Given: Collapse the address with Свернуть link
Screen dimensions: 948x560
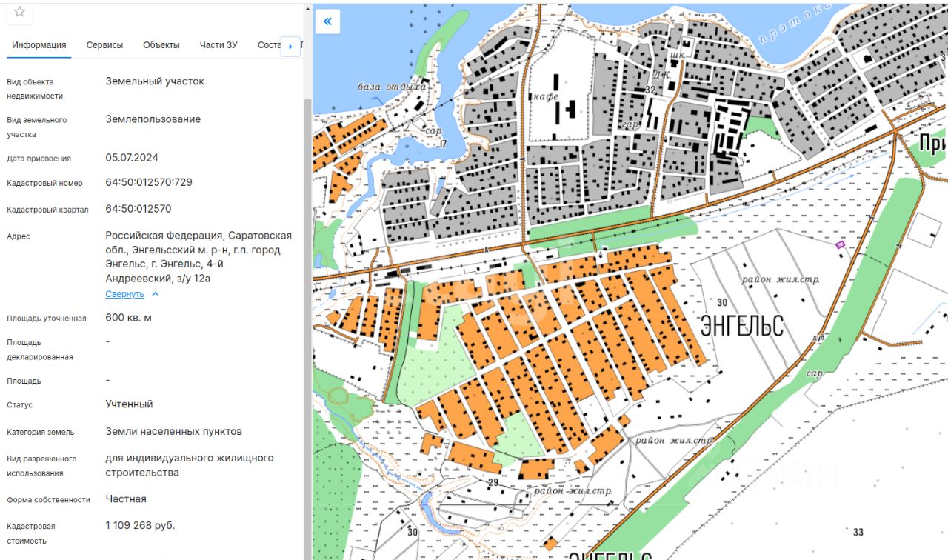Looking at the screenshot, I should (x=124, y=294).
